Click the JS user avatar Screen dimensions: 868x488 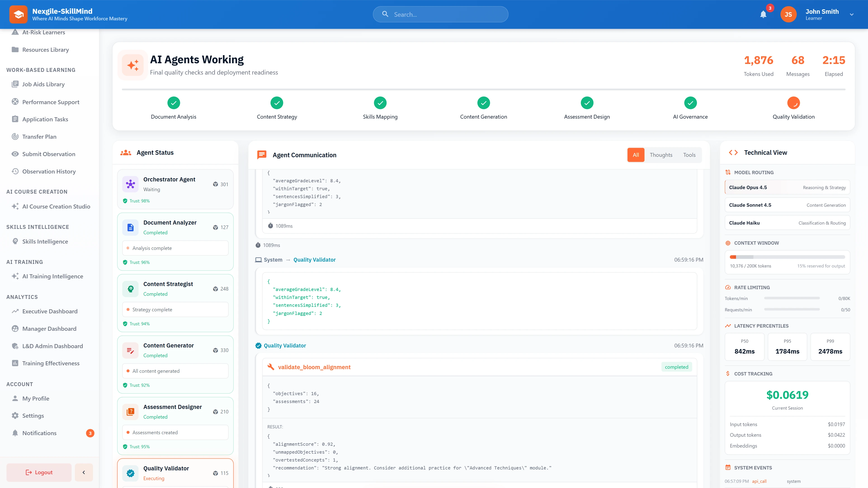tap(788, 14)
